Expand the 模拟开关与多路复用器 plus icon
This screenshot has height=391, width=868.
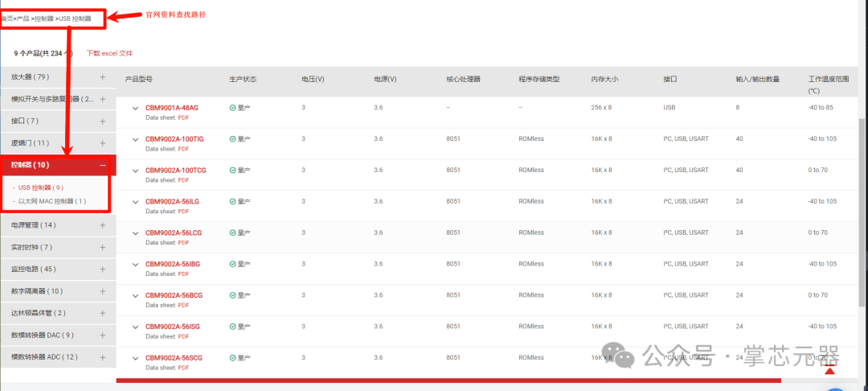(x=102, y=99)
